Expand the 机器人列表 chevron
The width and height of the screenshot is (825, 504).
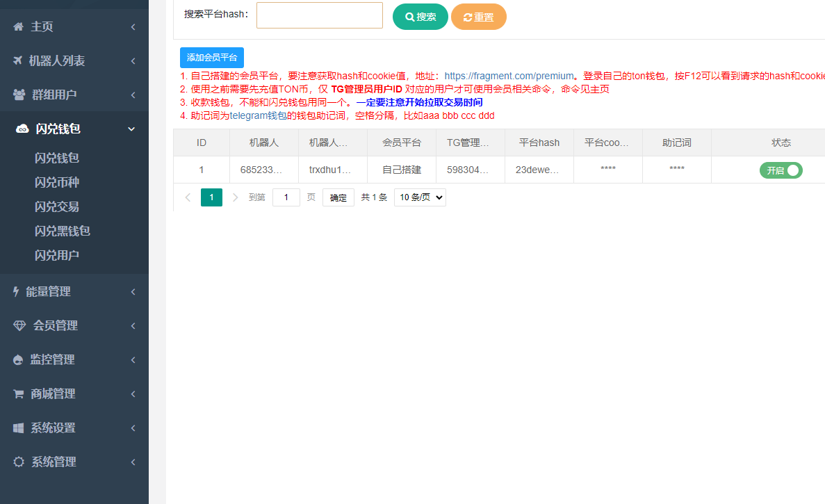(133, 61)
